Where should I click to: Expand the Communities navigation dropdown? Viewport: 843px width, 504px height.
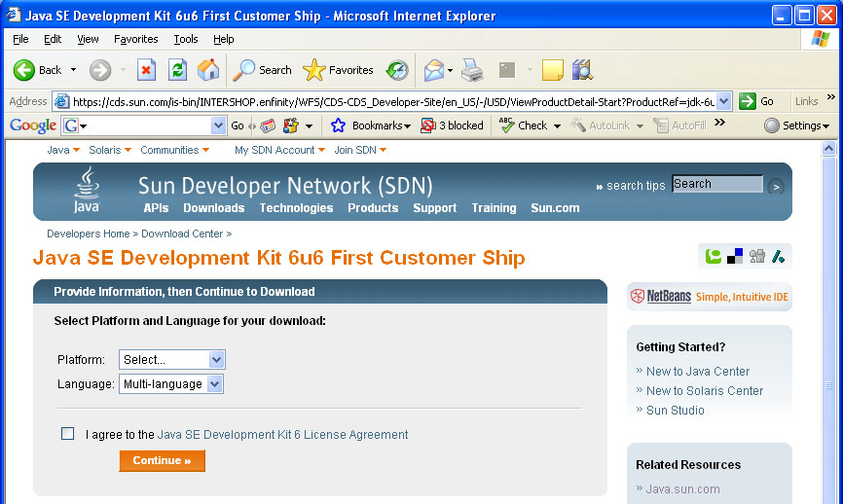[x=206, y=150]
